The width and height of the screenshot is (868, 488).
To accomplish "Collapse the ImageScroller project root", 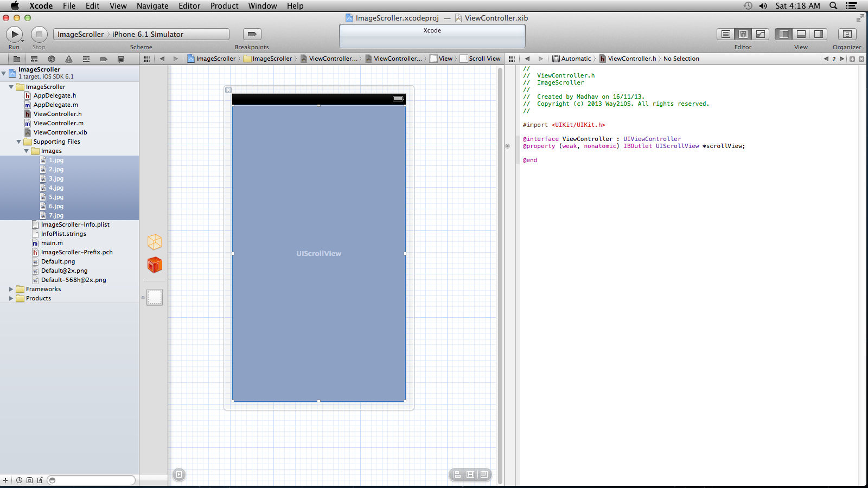I will pos(4,73).
